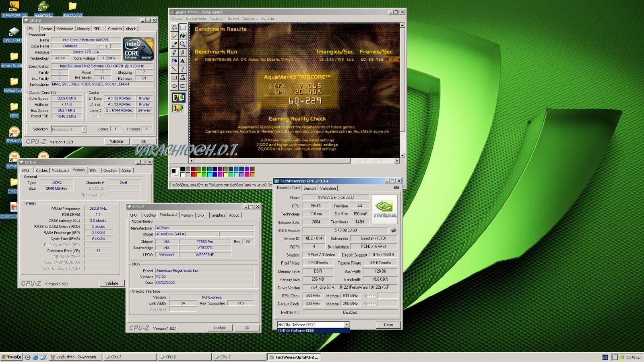Click Validate in the CPU-Z memory window
The width and height of the screenshot is (644, 362).
[x=112, y=283]
